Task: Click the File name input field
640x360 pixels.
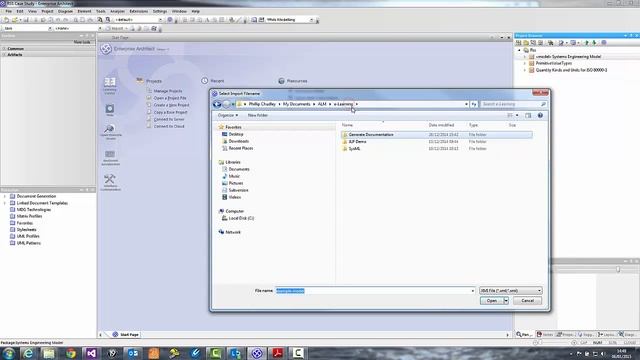Action: [x=373, y=291]
